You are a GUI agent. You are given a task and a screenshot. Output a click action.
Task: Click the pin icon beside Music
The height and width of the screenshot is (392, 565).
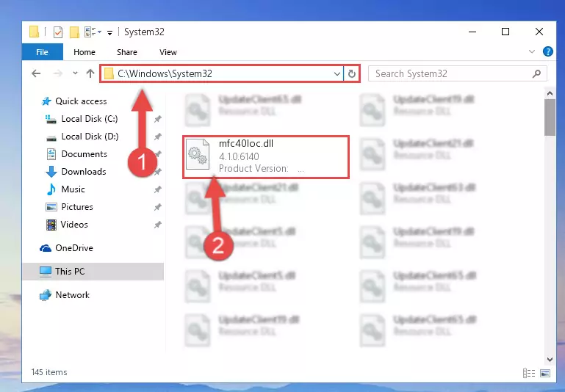click(157, 189)
